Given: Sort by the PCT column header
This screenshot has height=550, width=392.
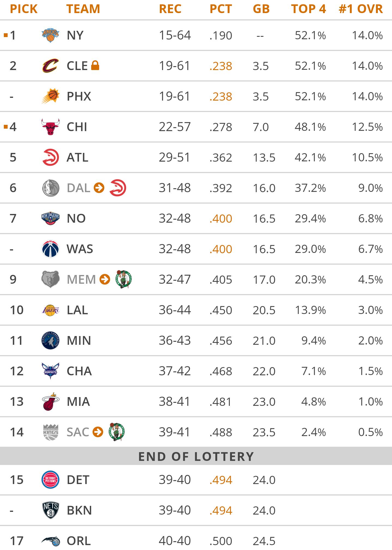Looking at the screenshot, I should click(221, 9).
